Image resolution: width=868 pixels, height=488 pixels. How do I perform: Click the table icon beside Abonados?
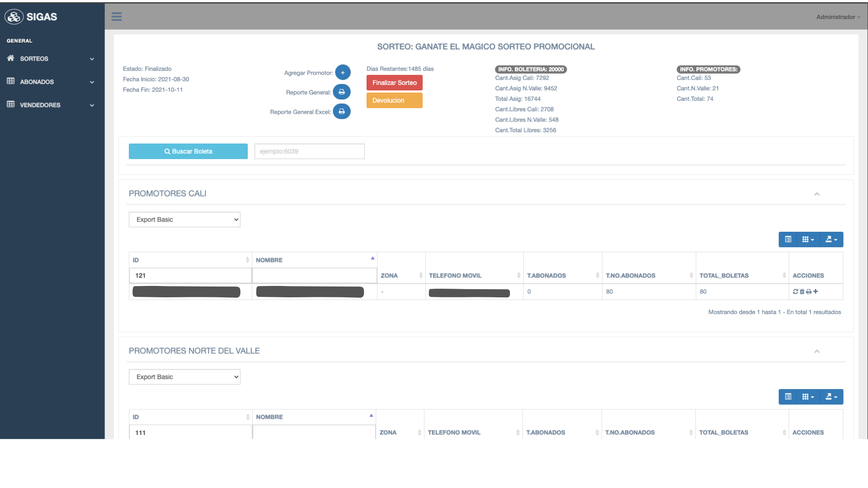pos(11,81)
